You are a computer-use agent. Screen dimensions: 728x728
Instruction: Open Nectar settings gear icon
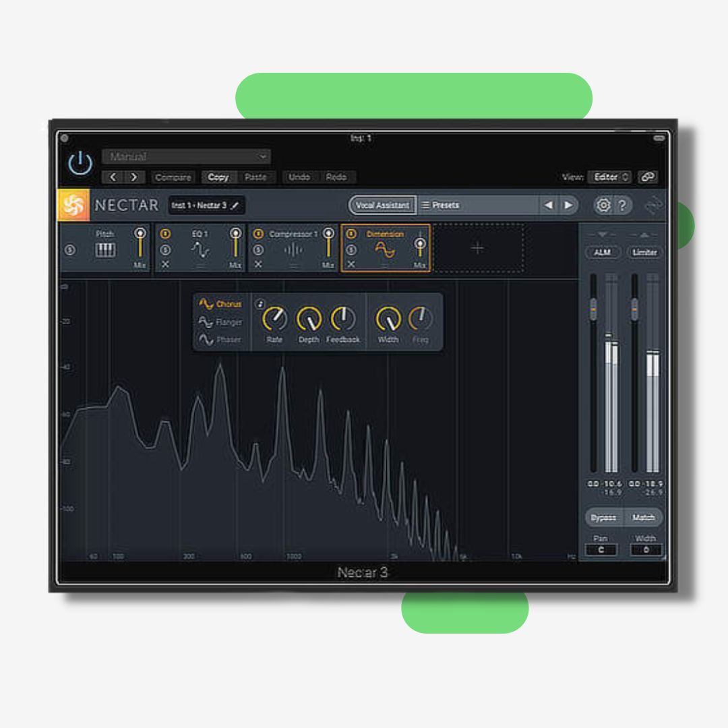603,206
